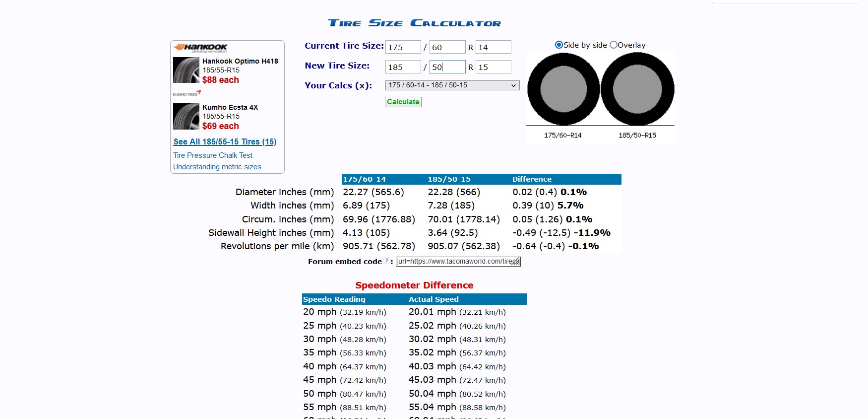Click the green Calculate button
Image resolution: width=868 pixels, height=419 pixels.
click(x=403, y=102)
